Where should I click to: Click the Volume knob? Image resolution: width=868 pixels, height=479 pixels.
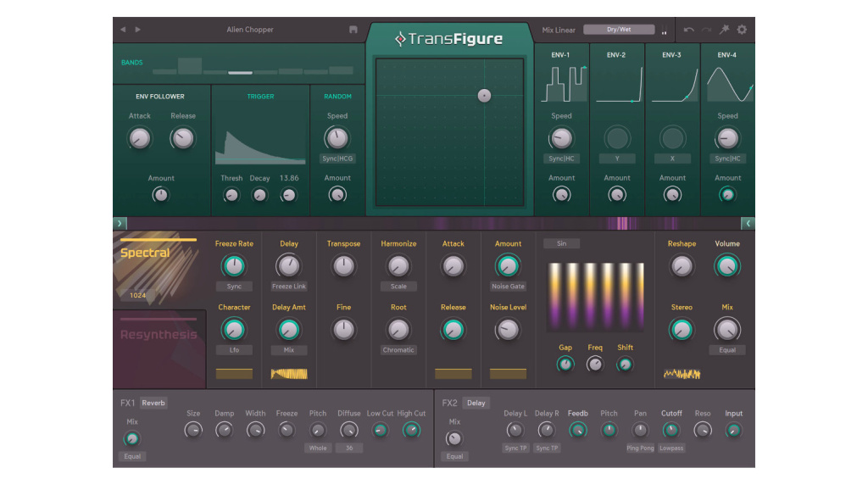(726, 266)
